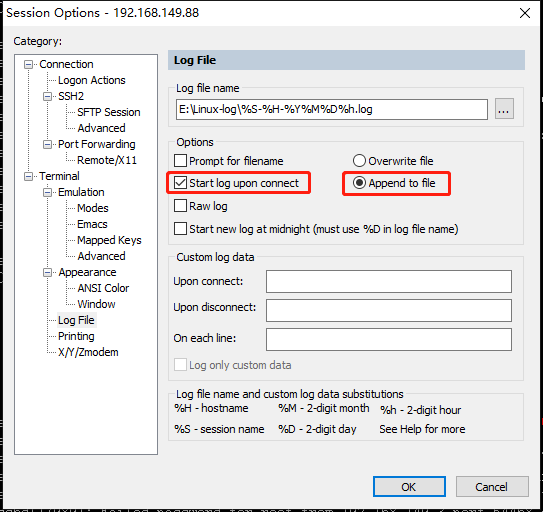
Task: Tick Start new log at midnight
Action: point(180,229)
